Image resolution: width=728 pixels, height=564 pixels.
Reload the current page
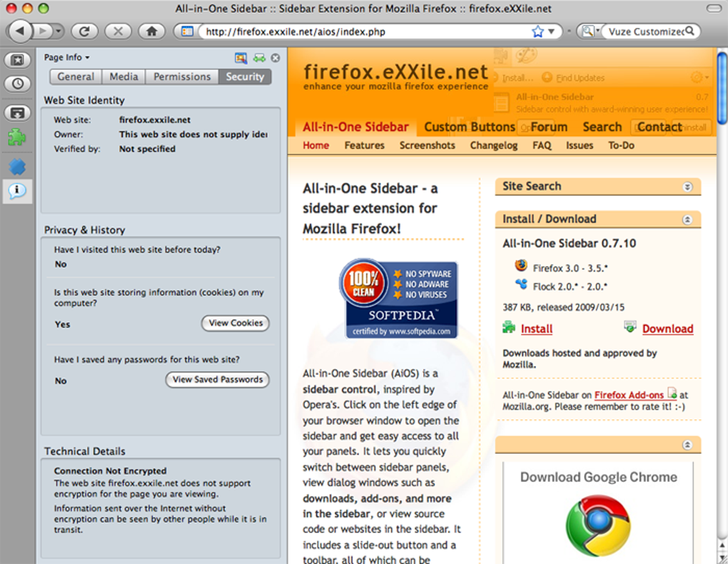[84, 31]
